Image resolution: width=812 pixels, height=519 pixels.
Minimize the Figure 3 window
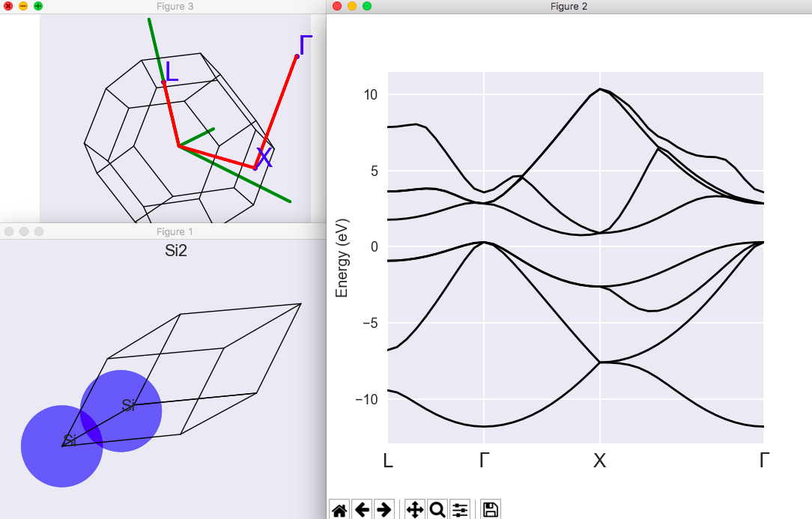click(x=23, y=6)
